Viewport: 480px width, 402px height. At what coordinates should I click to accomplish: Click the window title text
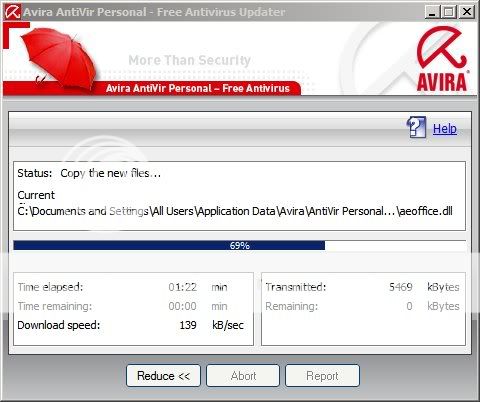(x=154, y=12)
